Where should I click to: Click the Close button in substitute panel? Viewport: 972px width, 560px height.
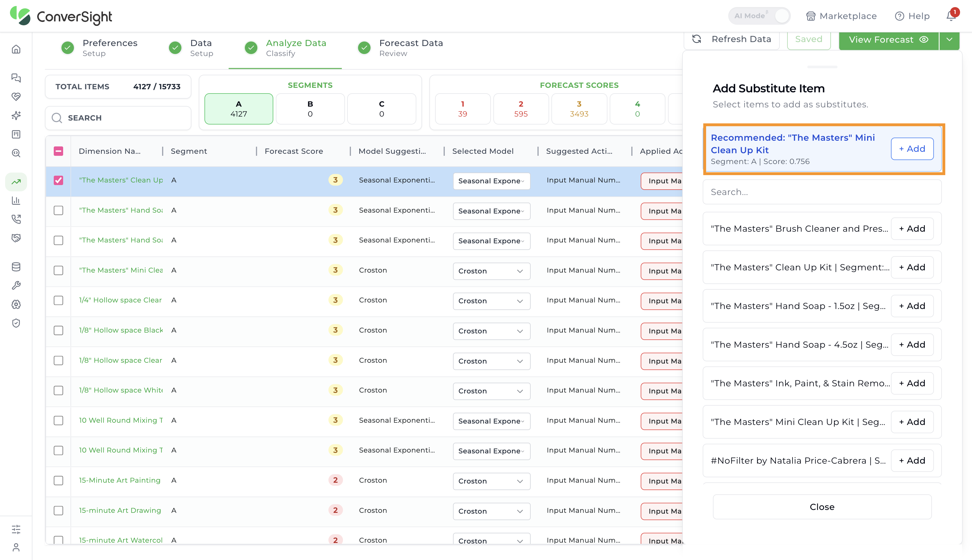coord(822,507)
